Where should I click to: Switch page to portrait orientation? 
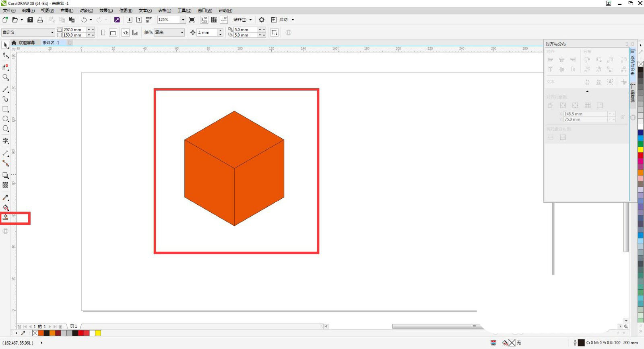[x=103, y=33]
